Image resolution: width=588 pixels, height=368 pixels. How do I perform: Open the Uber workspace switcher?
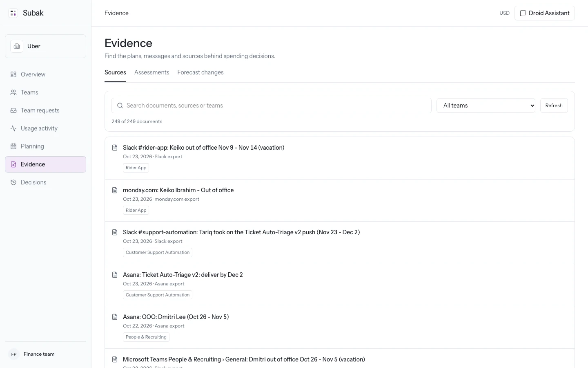click(x=45, y=46)
